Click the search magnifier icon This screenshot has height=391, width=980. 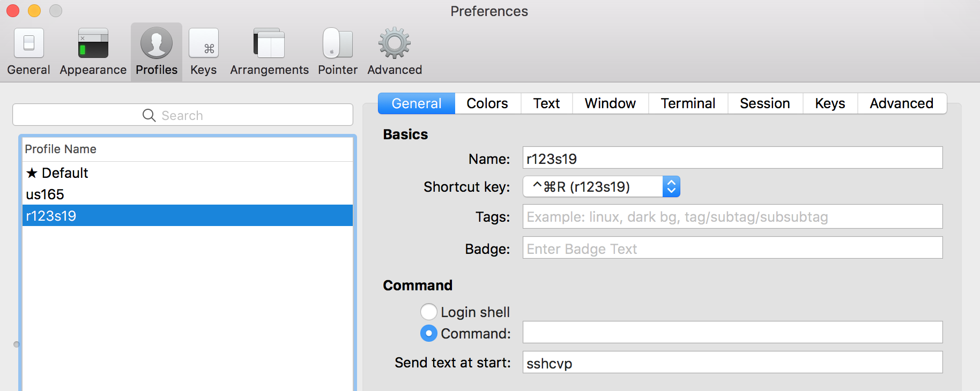(149, 115)
